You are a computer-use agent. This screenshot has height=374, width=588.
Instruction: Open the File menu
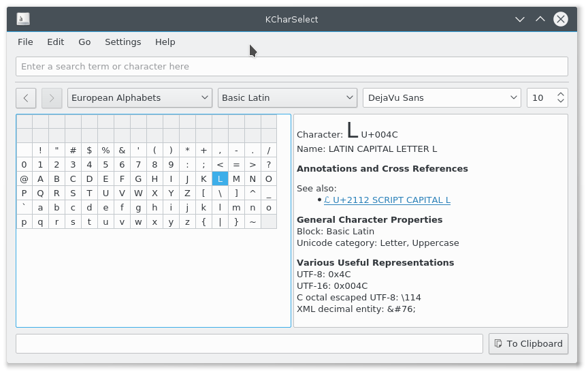25,42
